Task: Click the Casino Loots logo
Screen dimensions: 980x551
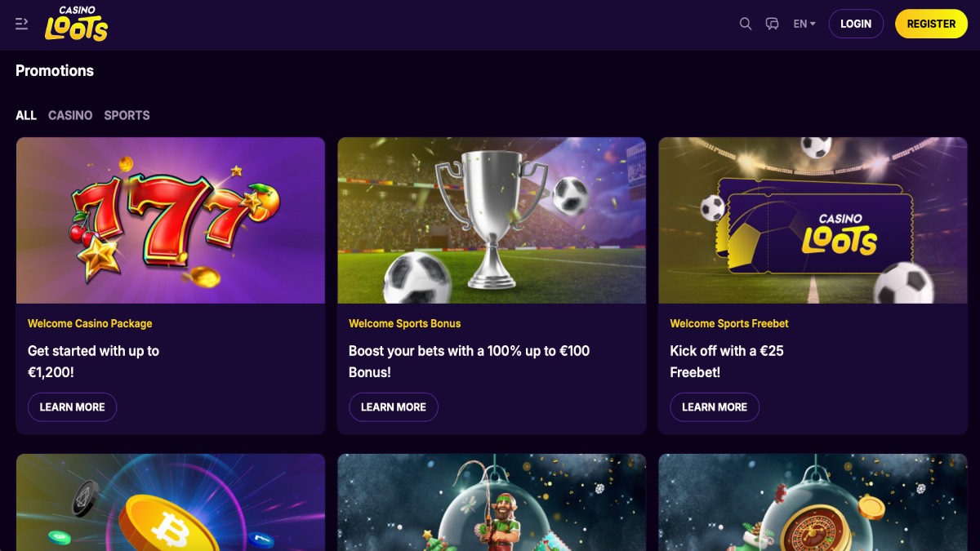Action: click(x=76, y=24)
